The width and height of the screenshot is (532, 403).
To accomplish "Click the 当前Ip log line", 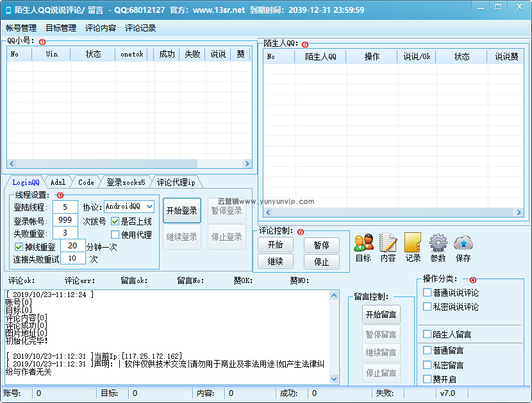I will point(94,356).
